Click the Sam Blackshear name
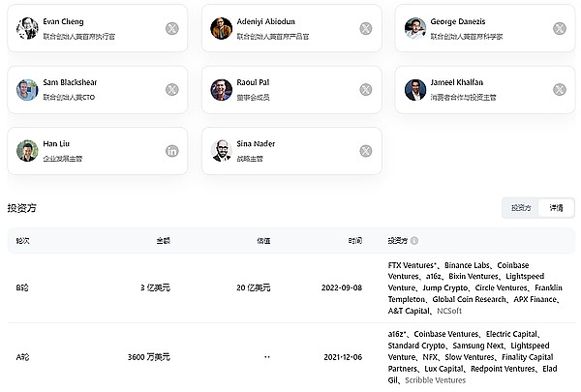581x392 pixels. (x=71, y=83)
